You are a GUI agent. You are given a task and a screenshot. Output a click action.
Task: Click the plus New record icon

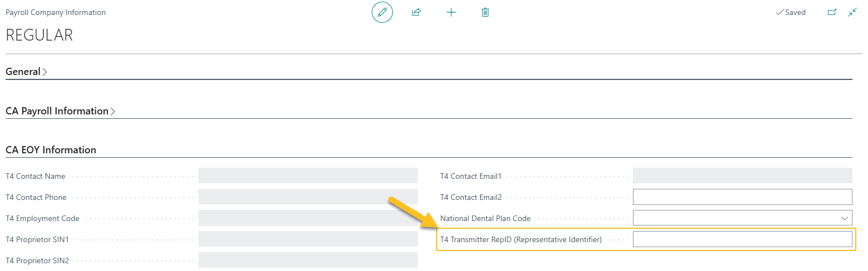[451, 12]
